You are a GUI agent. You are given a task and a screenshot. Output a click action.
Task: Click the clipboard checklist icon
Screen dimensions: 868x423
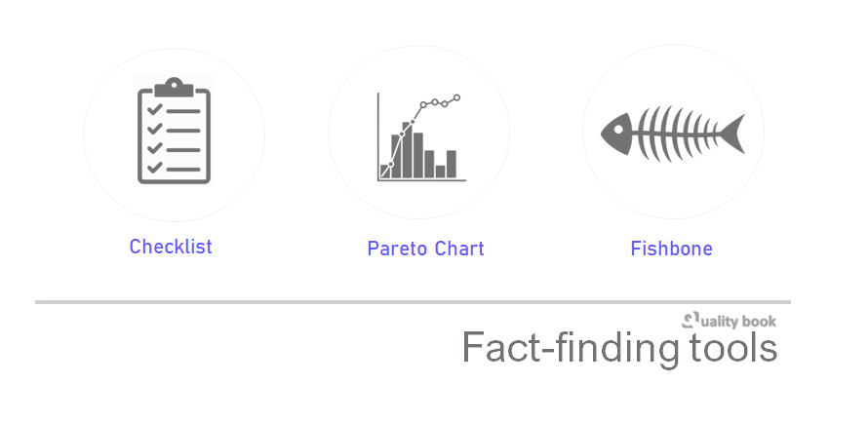point(174,131)
